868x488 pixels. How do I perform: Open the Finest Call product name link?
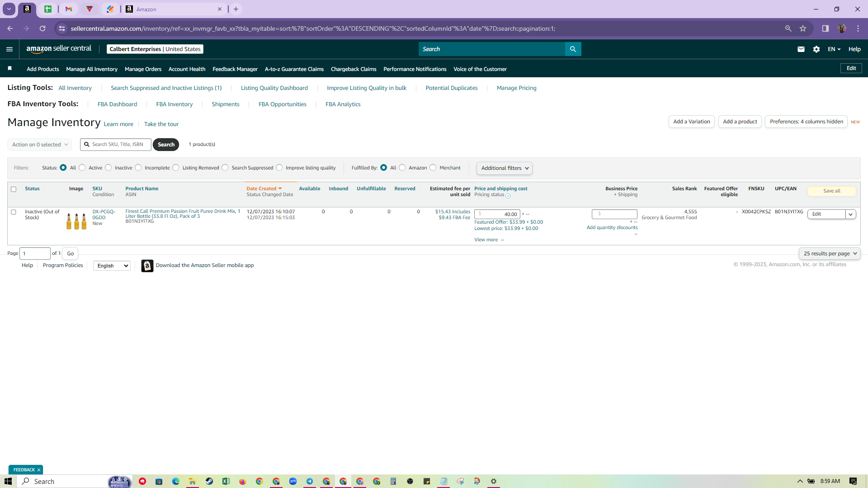183,214
